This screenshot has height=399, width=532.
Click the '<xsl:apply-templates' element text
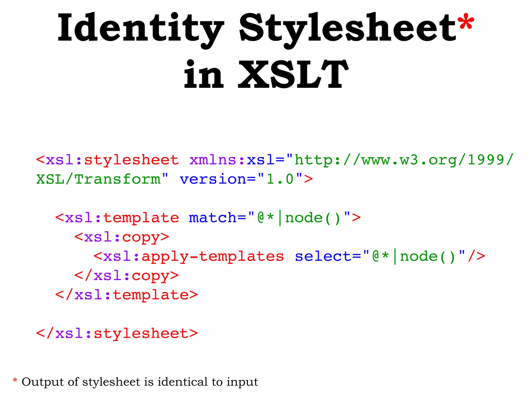189,257
